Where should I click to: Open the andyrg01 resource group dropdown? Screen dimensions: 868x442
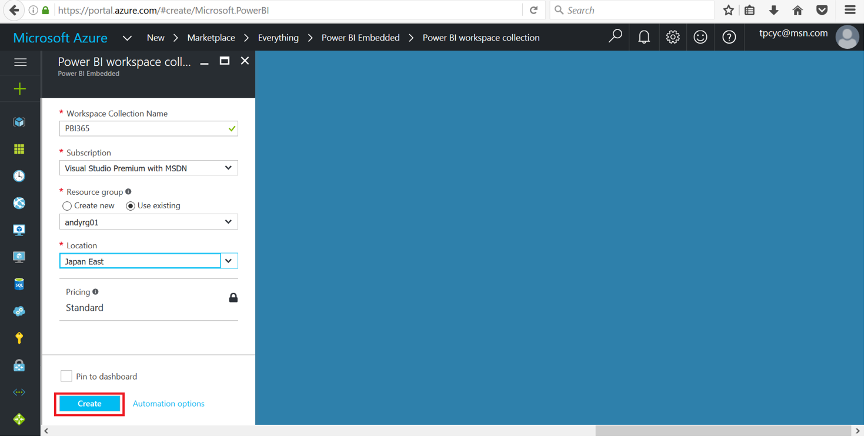(x=149, y=222)
